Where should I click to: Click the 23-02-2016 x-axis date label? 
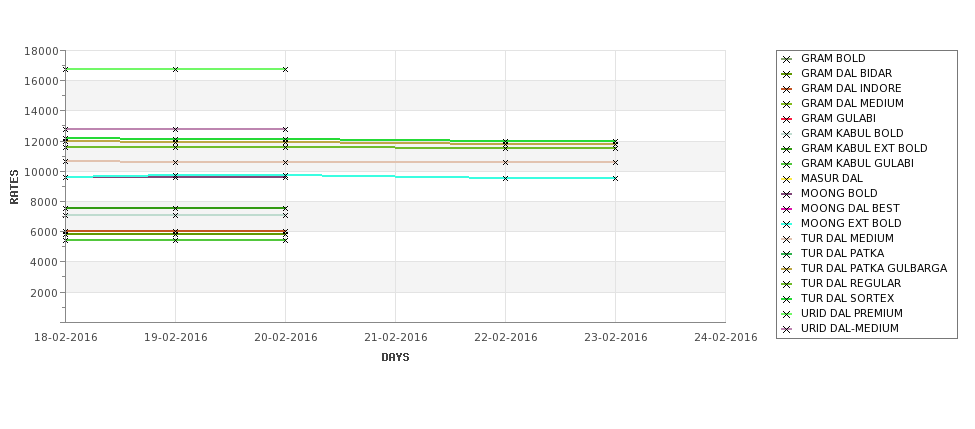pyautogui.click(x=616, y=338)
